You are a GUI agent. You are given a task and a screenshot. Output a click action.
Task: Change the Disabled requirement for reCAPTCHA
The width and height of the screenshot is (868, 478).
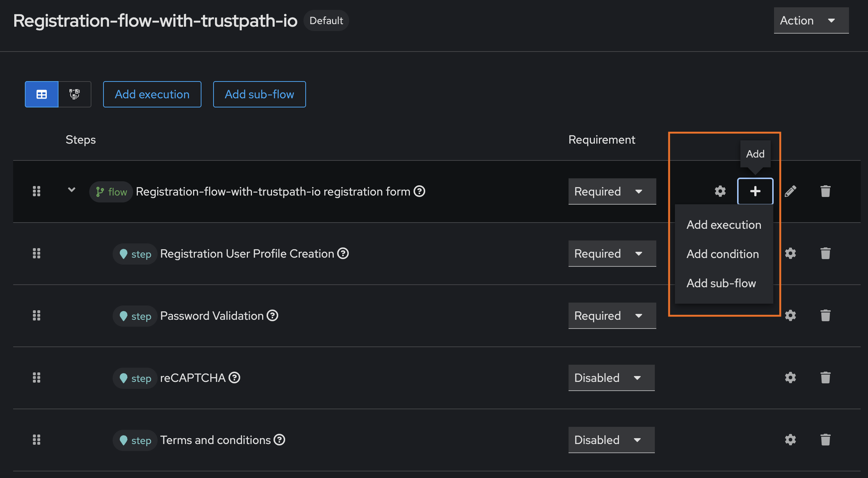(x=611, y=378)
